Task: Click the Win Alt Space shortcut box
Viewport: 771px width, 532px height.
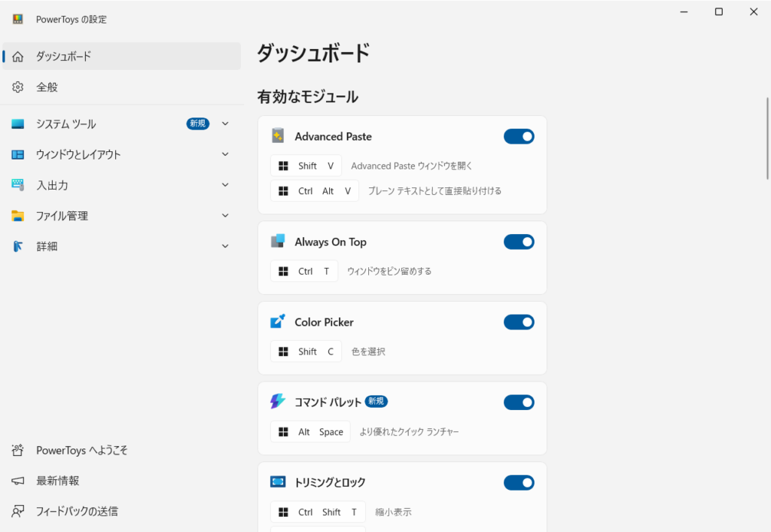Action: 310,432
